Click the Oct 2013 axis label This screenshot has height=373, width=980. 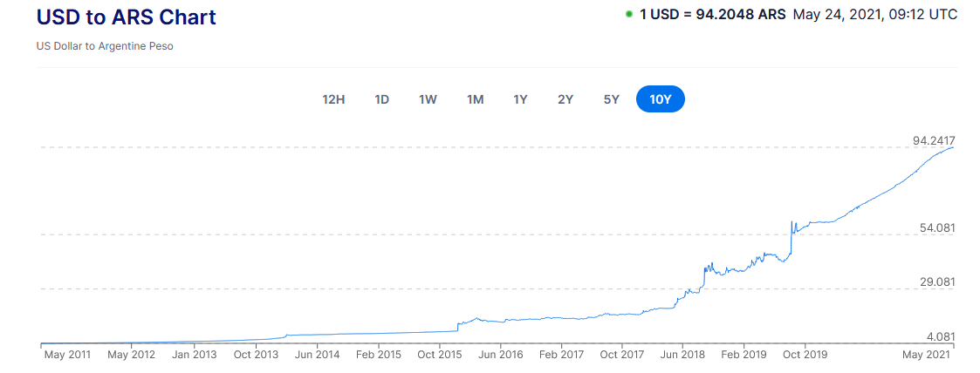coord(256,355)
